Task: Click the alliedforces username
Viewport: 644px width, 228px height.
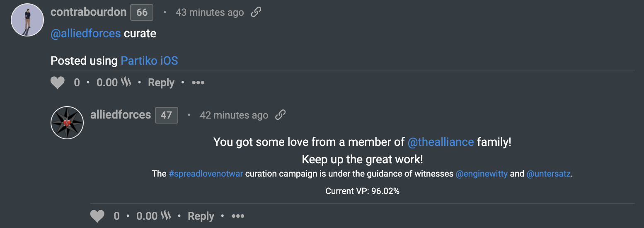Action: tap(121, 115)
